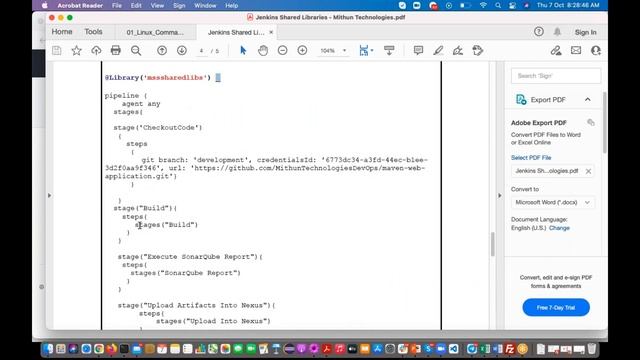Select the highlighter pen tool
Image resolution: width=640 pixels, height=360 pixels.
click(x=438, y=51)
